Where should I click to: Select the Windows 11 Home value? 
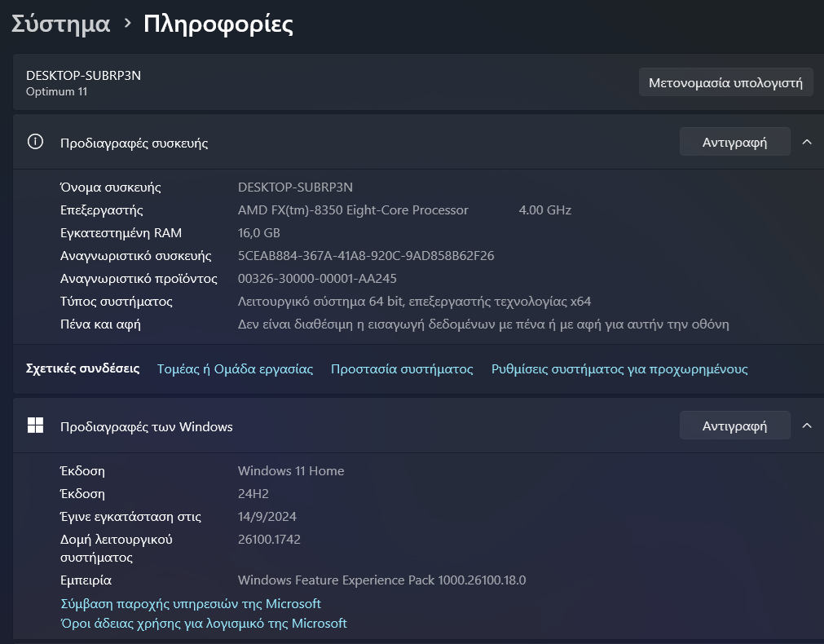[x=291, y=470]
